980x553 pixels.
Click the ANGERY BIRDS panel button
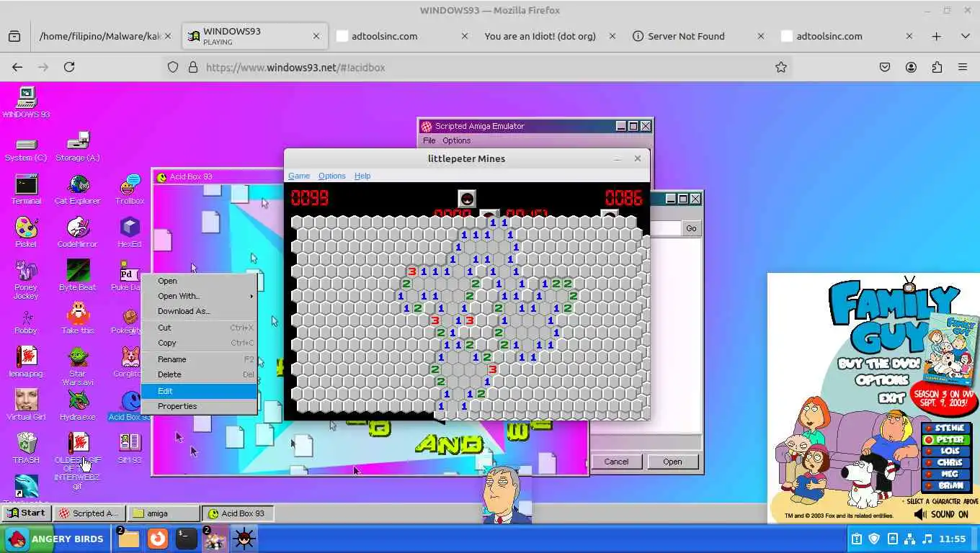[56, 539]
